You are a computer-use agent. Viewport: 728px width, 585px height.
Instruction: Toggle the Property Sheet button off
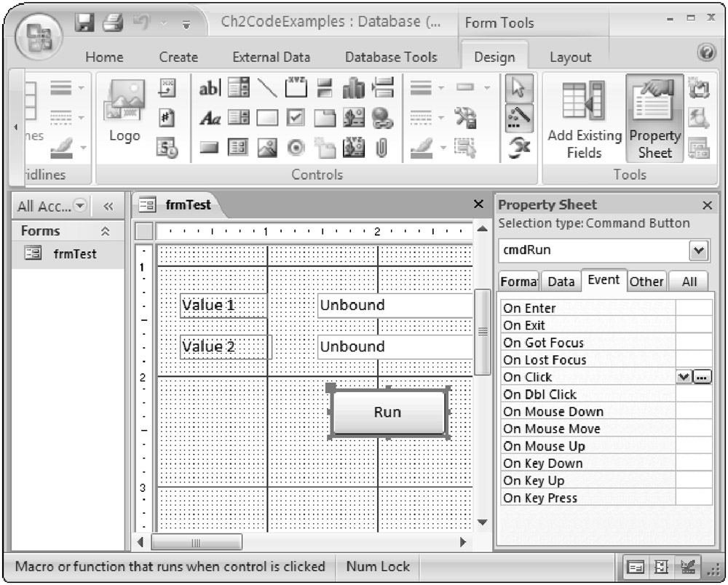pos(654,121)
